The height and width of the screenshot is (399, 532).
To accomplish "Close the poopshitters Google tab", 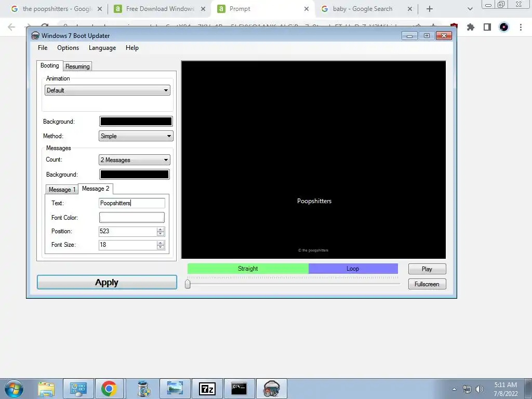I will [x=100, y=9].
